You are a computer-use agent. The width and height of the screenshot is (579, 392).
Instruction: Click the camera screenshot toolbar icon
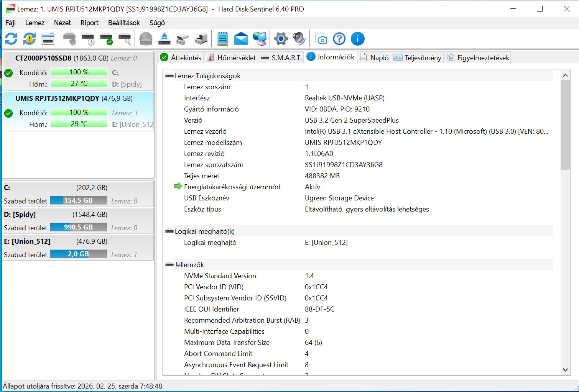321,39
